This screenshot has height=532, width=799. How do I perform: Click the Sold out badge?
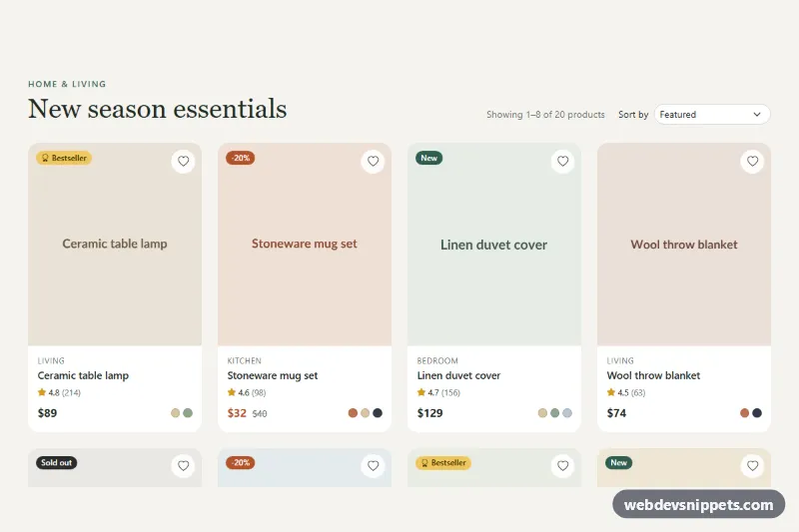click(x=56, y=463)
